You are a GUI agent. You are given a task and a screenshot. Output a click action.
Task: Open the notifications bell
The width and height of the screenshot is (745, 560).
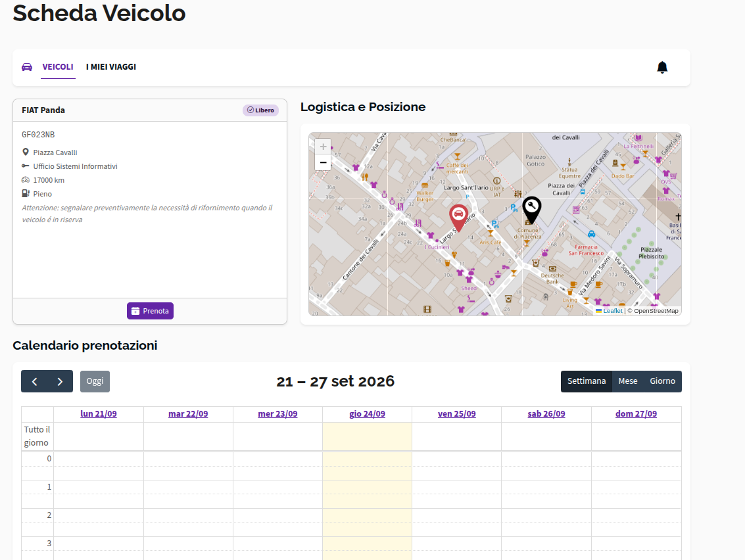click(662, 68)
